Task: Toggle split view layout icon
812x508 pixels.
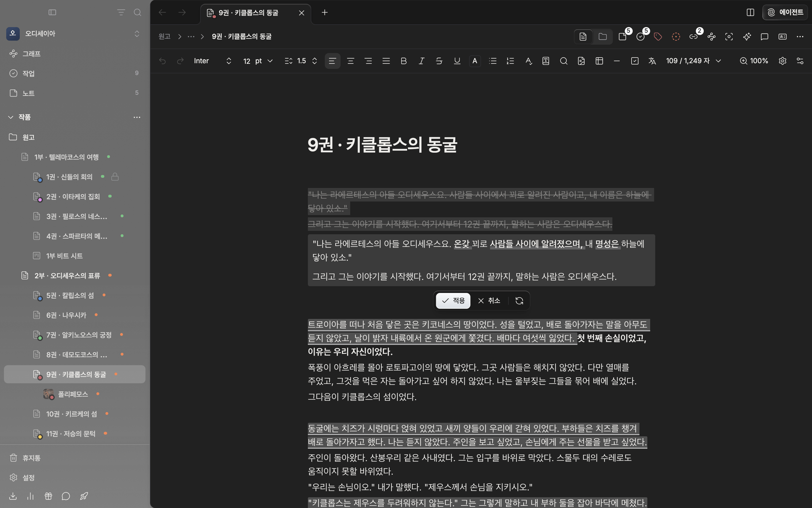Action: click(x=750, y=12)
